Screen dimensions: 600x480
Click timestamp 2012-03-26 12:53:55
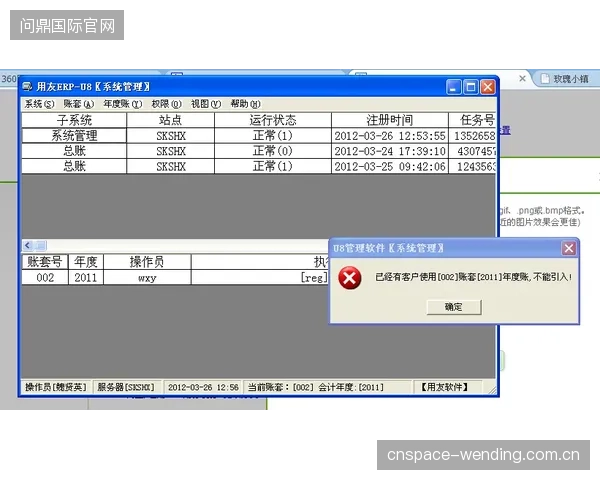[390, 136]
